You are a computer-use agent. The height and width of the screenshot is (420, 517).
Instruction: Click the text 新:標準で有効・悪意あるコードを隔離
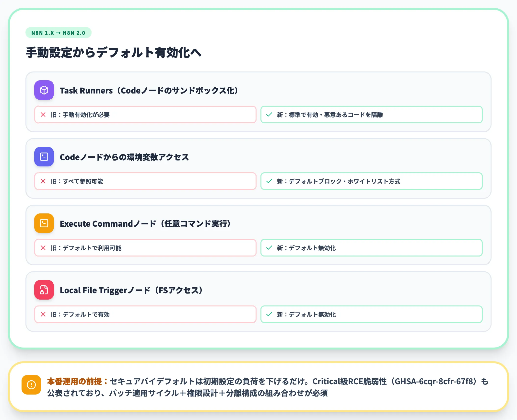330,115
